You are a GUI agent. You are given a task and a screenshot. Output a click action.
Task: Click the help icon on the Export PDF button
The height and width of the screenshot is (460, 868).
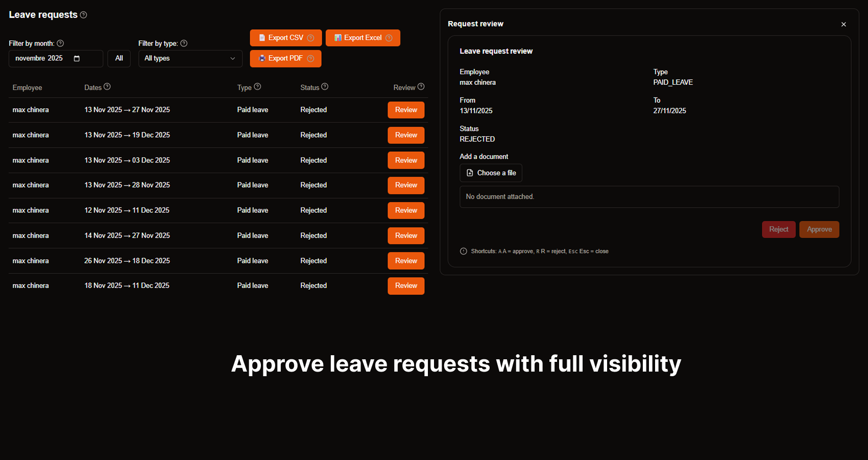(311, 59)
